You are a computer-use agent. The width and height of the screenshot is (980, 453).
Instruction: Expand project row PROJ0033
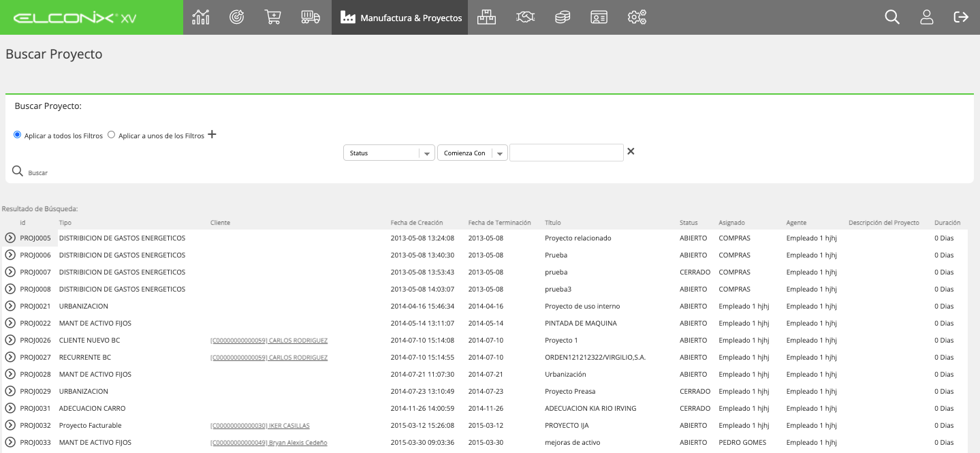10,442
